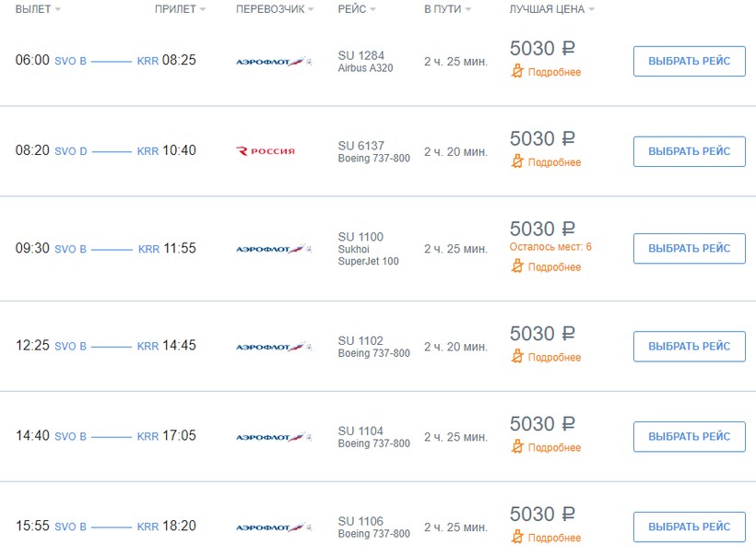The height and width of the screenshot is (556, 756).
Task: Choose the 08:20 Rossiya flight SU 6137
Action: 689,151
